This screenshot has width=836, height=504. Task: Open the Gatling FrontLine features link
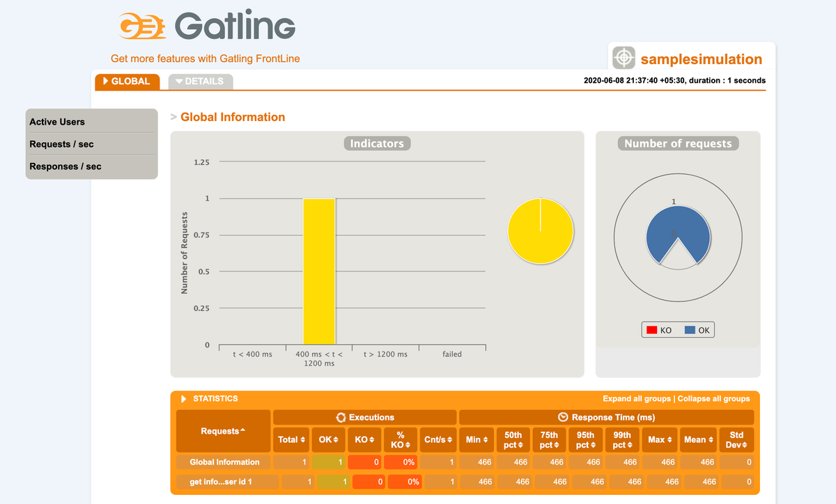(x=206, y=58)
